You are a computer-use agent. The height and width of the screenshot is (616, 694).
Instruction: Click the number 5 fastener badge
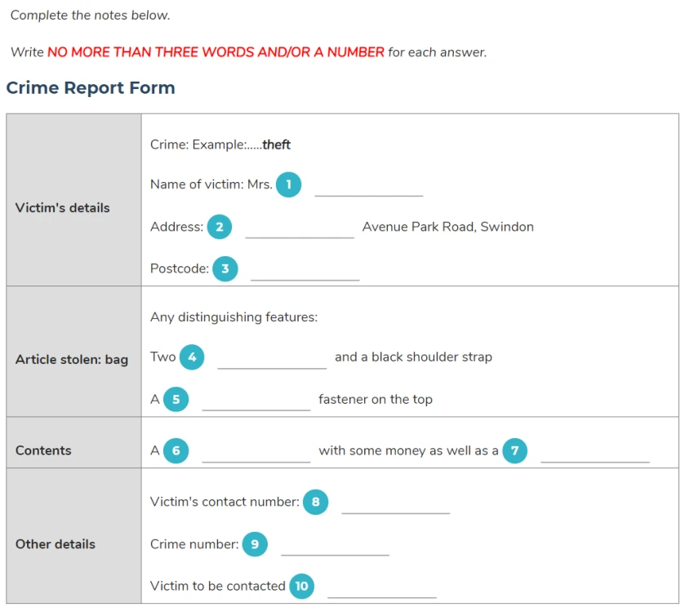coord(176,399)
